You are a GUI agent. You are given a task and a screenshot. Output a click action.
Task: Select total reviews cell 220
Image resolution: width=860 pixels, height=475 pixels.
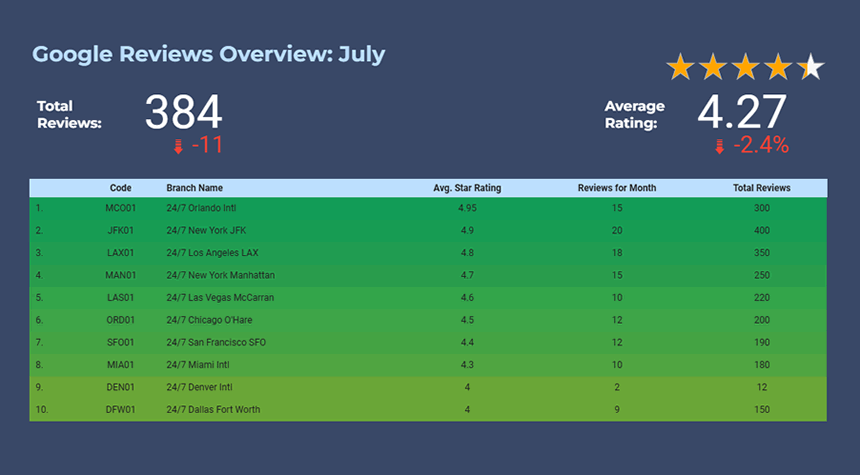(x=762, y=298)
